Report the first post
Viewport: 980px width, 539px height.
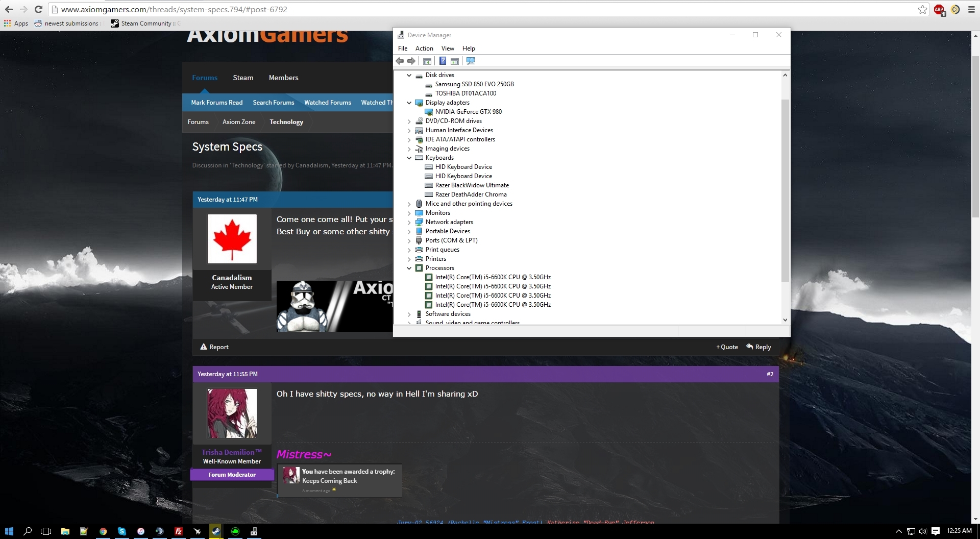214,347
